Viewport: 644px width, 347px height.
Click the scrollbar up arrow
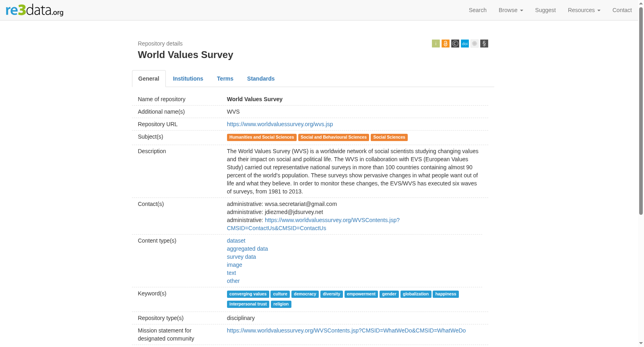click(641, 3)
